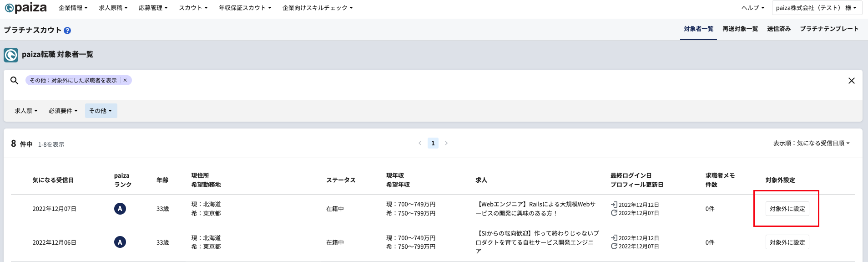Image resolution: width=868 pixels, height=262 pixels.
Task: Click 0件 memo count in the 12月06日 row
Action: (710, 242)
